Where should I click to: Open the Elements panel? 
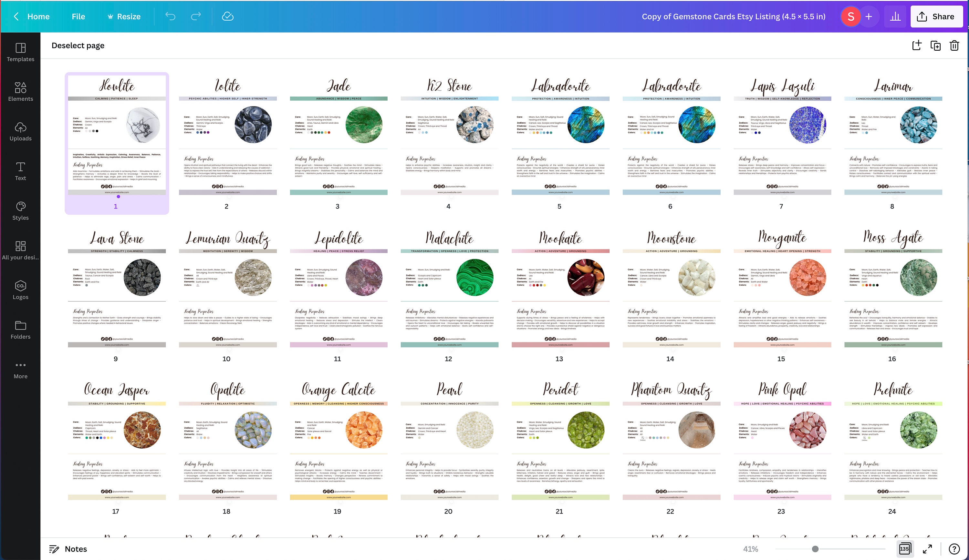point(20,92)
